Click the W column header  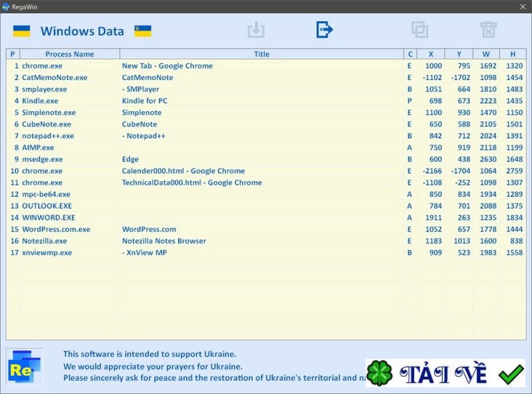[486, 54]
